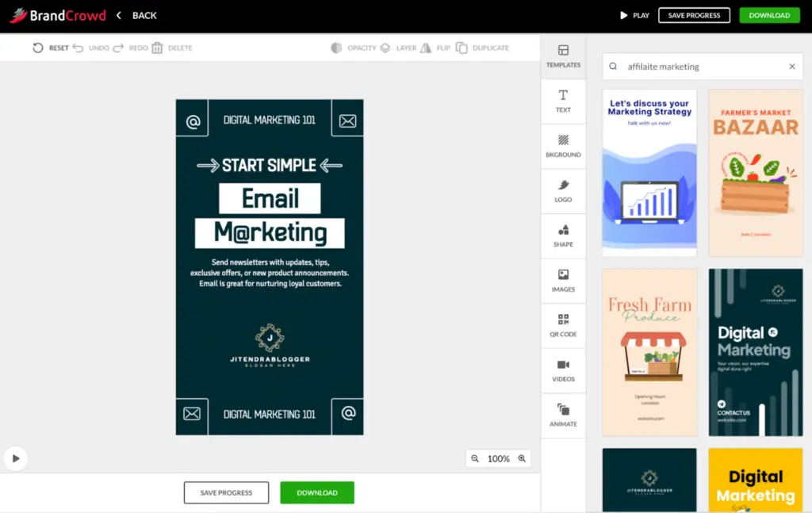Viewport: 812px width, 513px height.
Task: Clear the template search field
Action: tap(791, 67)
